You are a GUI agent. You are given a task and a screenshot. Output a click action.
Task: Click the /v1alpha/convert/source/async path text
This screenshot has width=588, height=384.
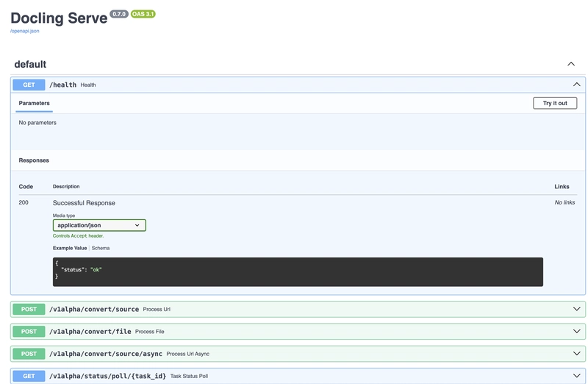coord(106,354)
